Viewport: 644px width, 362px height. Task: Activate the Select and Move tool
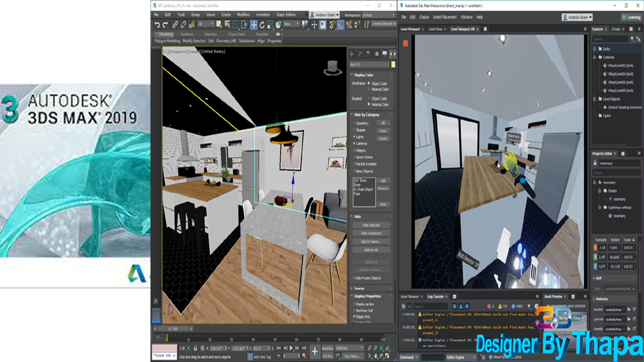pyautogui.click(x=254, y=24)
